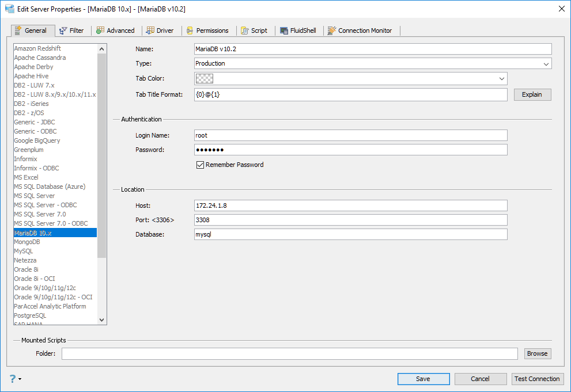Screen dimensions: 571x392
Task: Select MS SQL Database (Azure) entry
Action: tap(55, 187)
